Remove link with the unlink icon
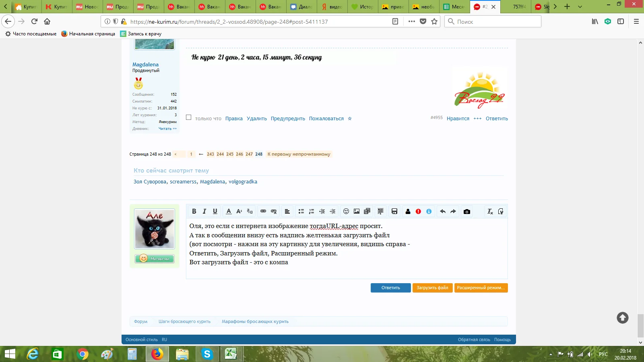The width and height of the screenshot is (644, 362). 274,211
